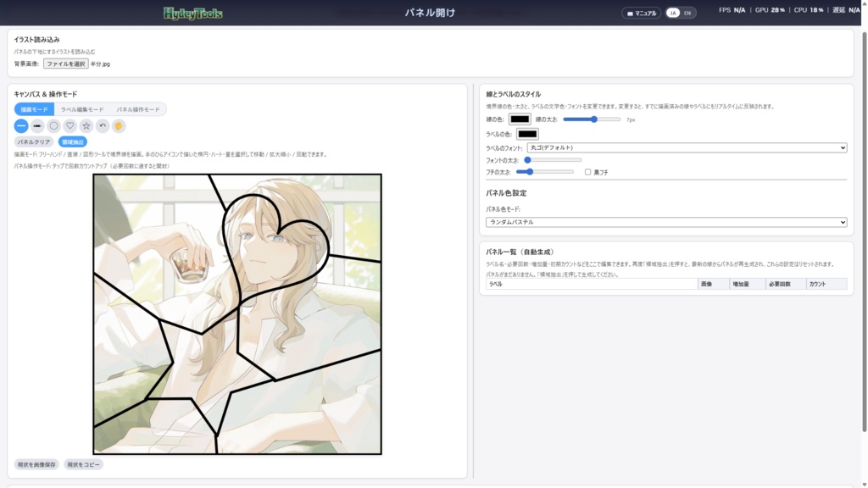Screen dimensions: 868x488
Task: Click the パネル色設定 heading
Action: click(506, 193)
